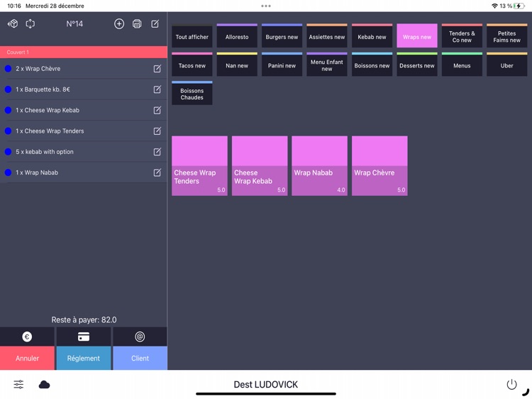
Task: Open Tenders & Co new category
Action: 462,35
